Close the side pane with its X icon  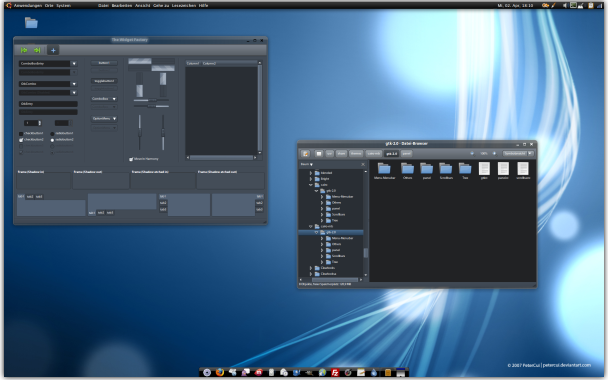pyautogui.click(x=363, y=164)
